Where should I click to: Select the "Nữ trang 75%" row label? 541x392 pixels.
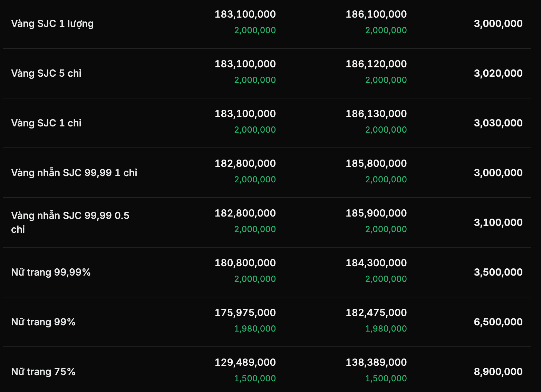(x=43, y=372)
